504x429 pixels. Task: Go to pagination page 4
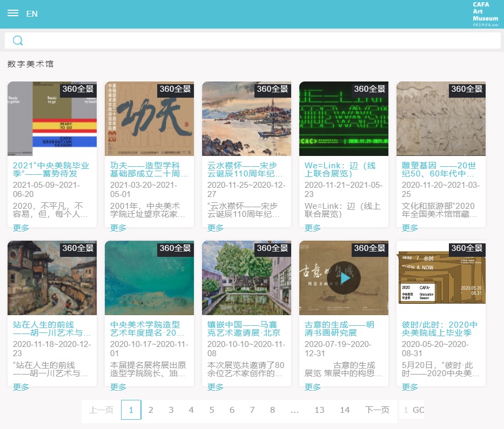191,410
